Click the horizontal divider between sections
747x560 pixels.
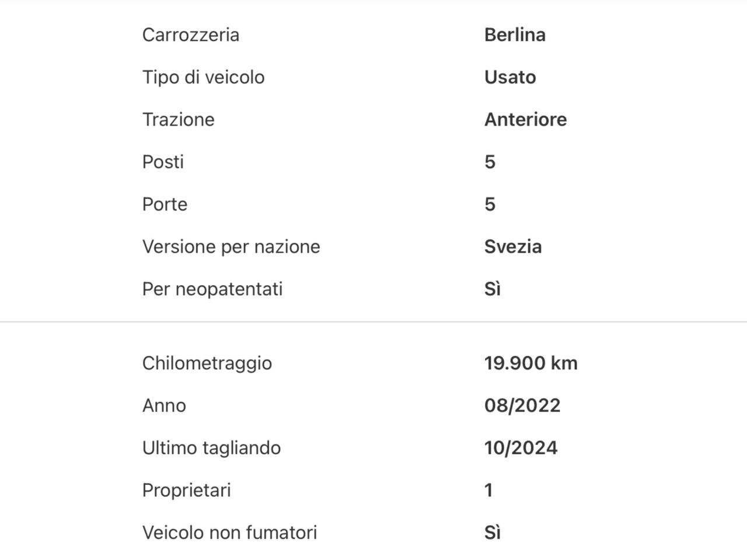click(373, 321)
